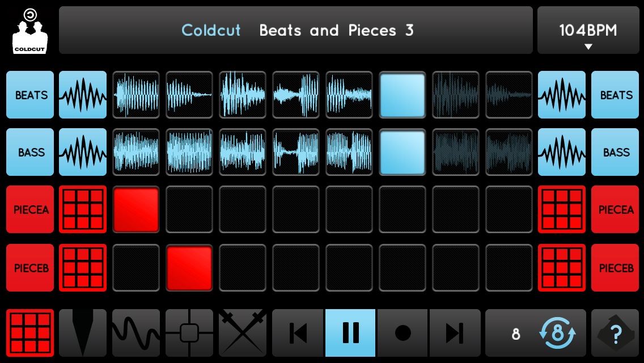Image resolution: width=644 pixels, height=363 pixels.
Task: Tap the left PIECEB button
Action: (x=30, y=268)
